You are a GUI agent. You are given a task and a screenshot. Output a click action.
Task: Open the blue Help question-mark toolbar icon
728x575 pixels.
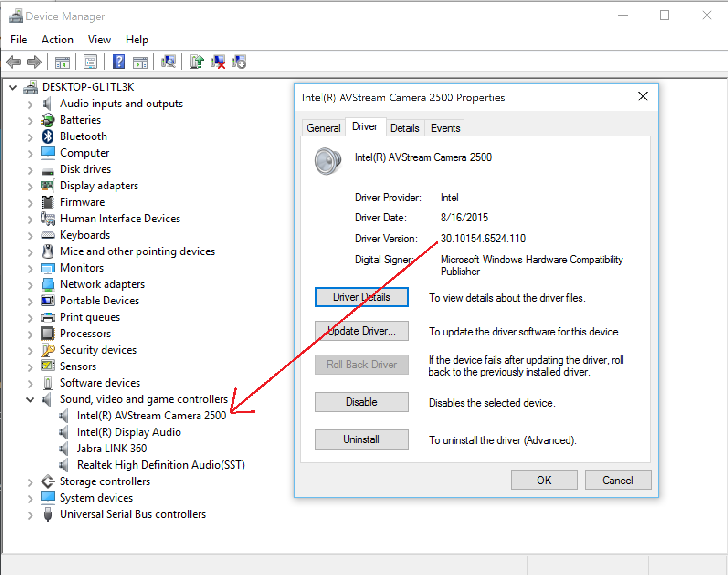119,62
